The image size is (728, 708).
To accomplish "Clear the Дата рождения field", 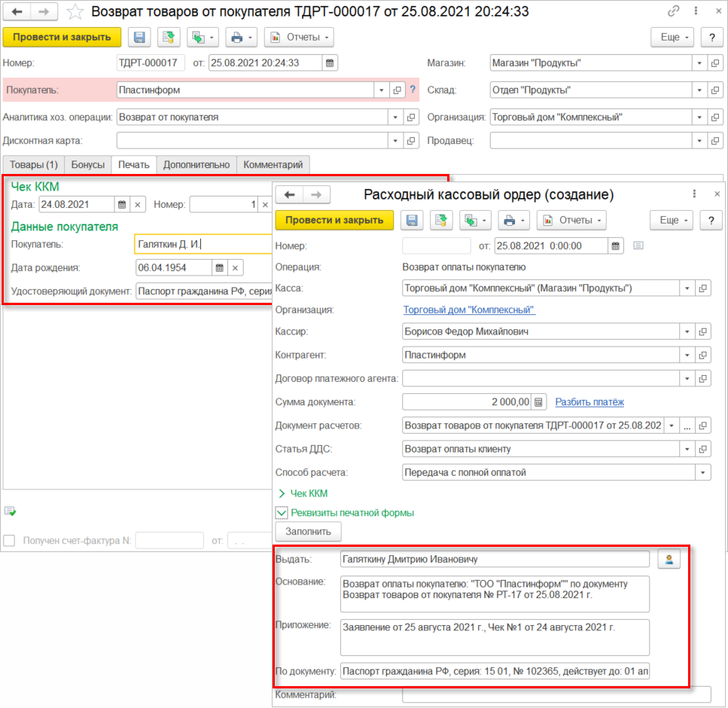I will [236, 267].
